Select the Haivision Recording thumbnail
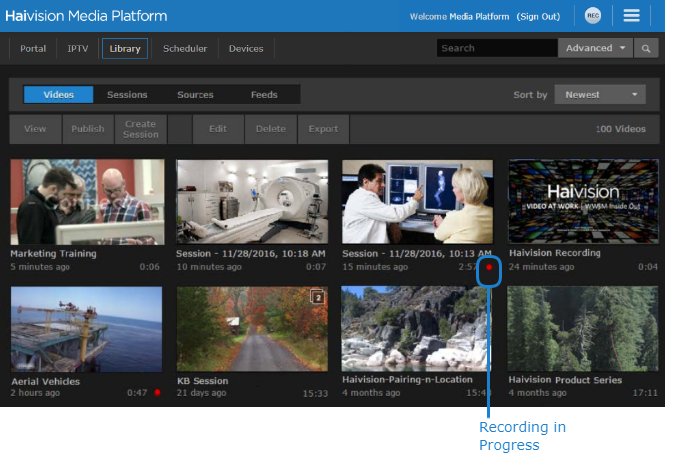This screenshot has height=473, width=684. click(x=583, y=202)
